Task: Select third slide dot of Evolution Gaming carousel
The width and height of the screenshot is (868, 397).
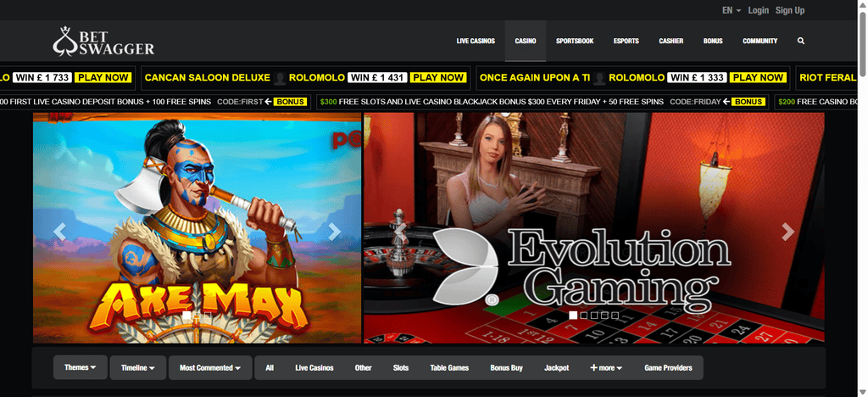Action: pyautogui.click(x=594, y=315)
